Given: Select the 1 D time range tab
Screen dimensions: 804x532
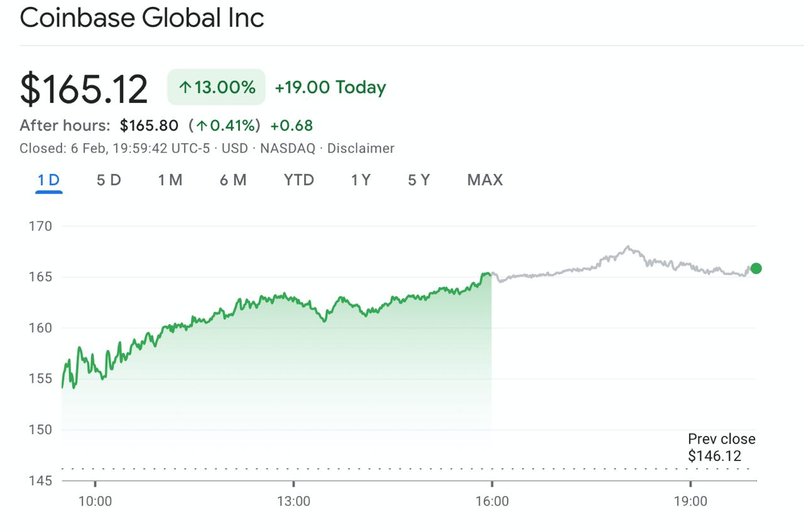Looking at the screenshot, I should pyautogui.click(x=48, y=180).
